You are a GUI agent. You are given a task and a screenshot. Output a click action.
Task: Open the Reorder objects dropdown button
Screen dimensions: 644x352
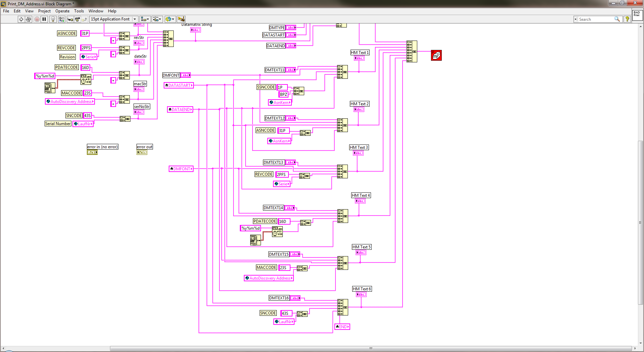pyautogui.click(x=169, y=19)
